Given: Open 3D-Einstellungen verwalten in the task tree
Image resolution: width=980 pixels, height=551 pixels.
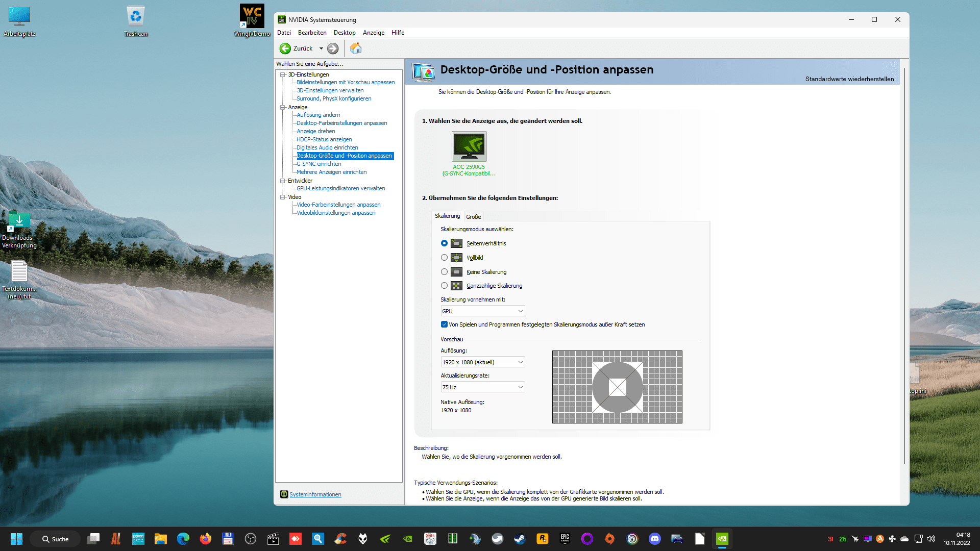Looking at the screenshot, I should [330, 90].
